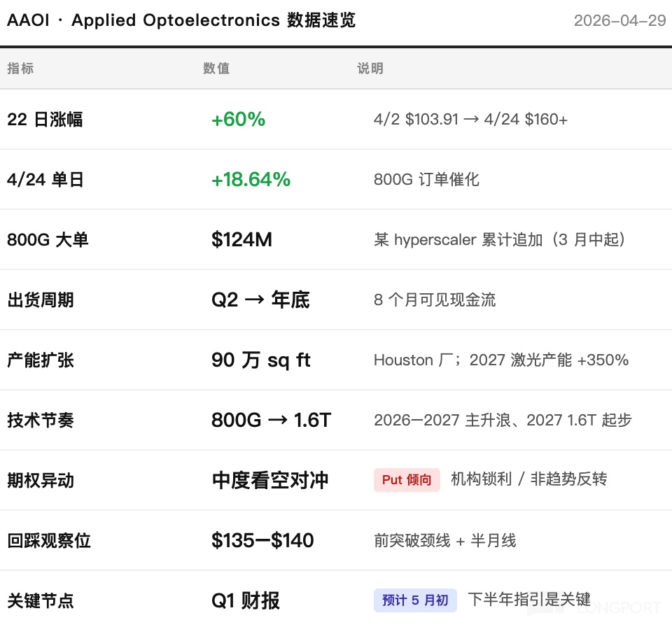The width and height of the screenshot is (672, 627).
Task: Click the note '4/2 $103.91 → 4/24 $160+'
Action: (470, 119)
